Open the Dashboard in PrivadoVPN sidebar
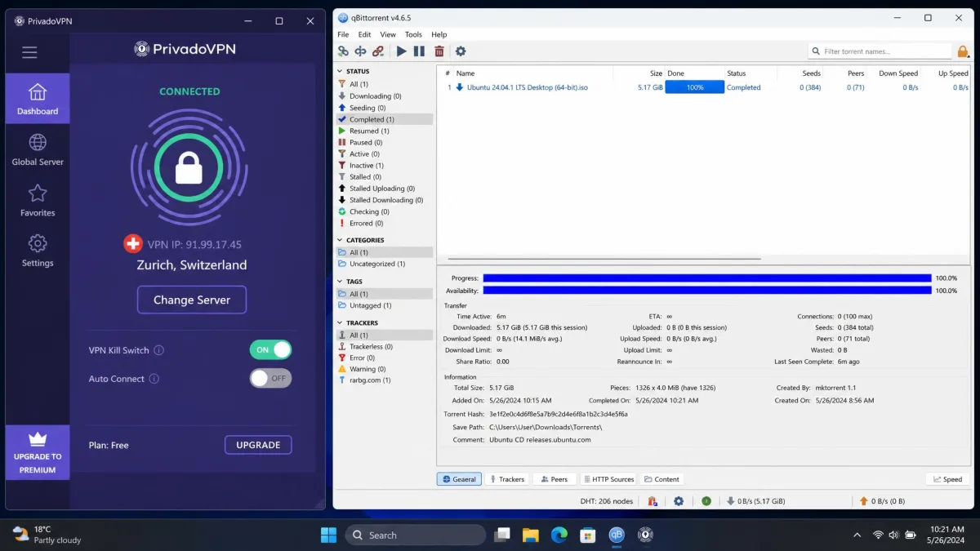This screenshot has width=980, height=551. point(38,99)
